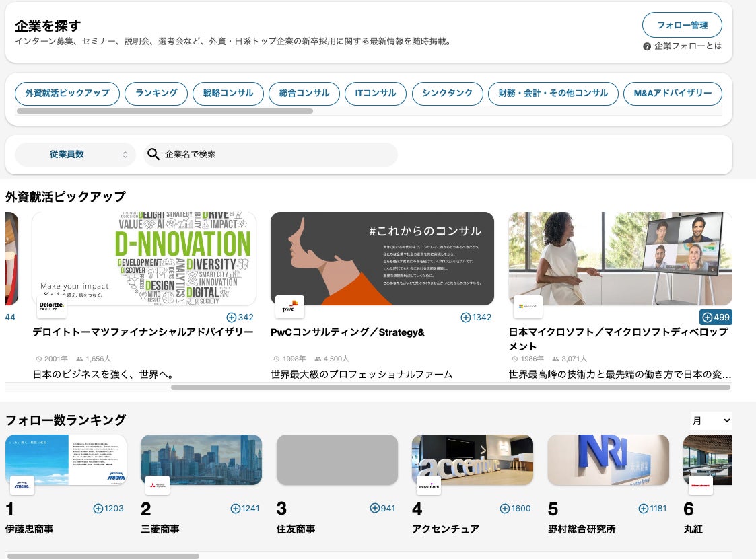The image size is (756, 559).
Task: Open the 伊藤忠商事 company name
Action: coord(30,529)
